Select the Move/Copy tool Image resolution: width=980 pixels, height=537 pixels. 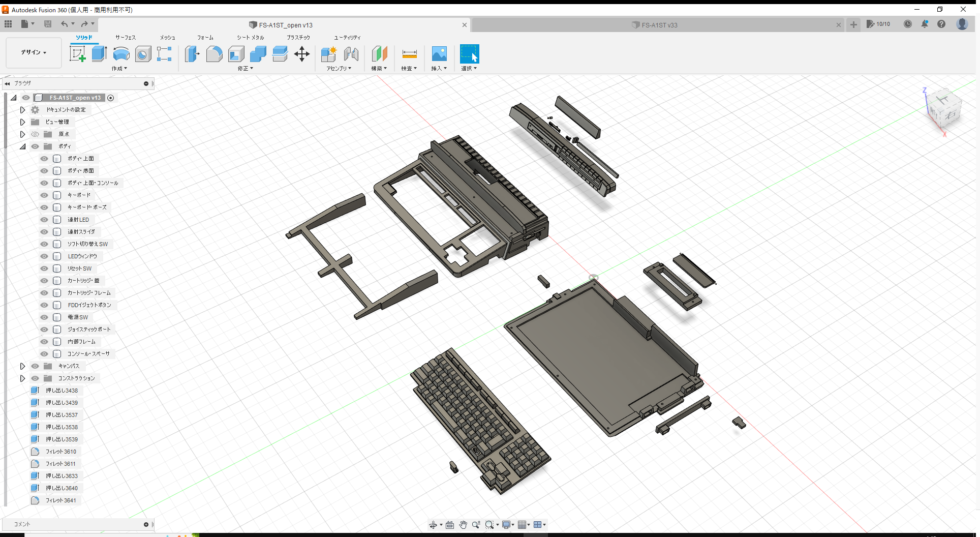coord(302,53)
